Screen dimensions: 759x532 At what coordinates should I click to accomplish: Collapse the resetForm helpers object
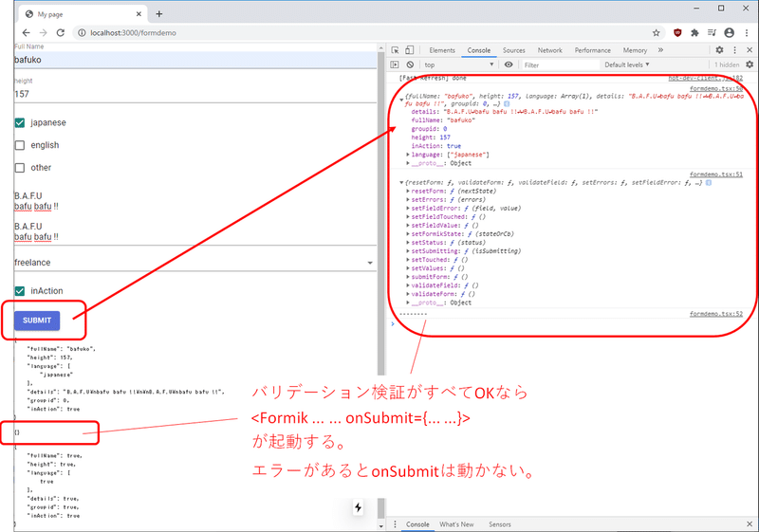coord(401,183)
